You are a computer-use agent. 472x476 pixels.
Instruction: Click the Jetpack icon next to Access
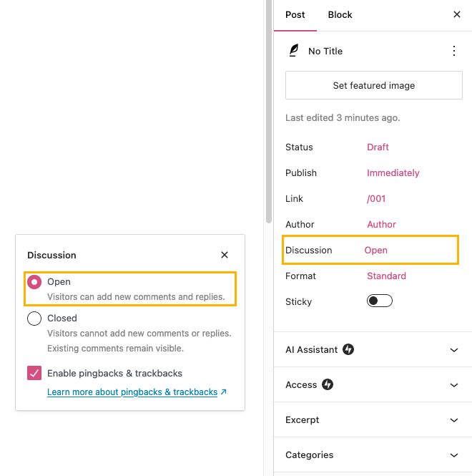tap(328, 384)
